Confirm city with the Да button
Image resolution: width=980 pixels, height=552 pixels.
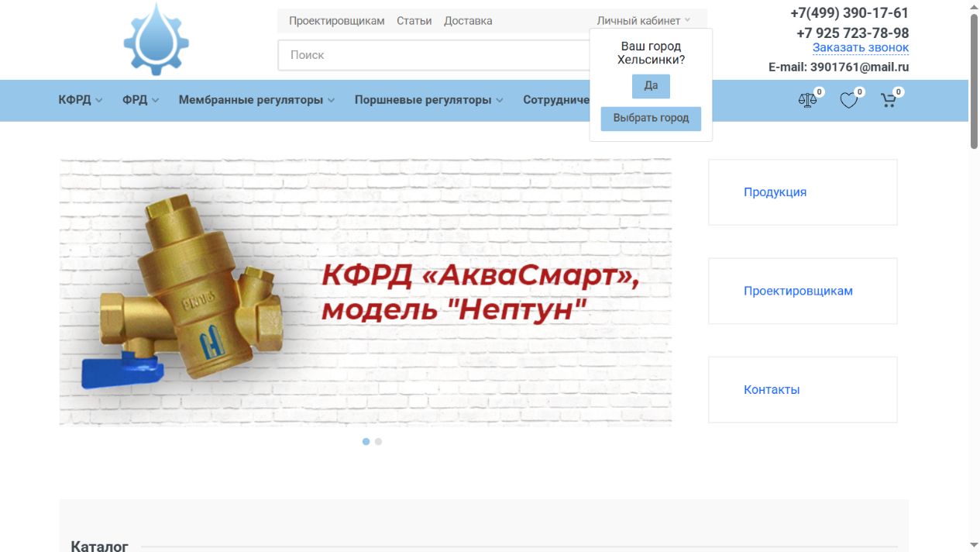(651, 86)
